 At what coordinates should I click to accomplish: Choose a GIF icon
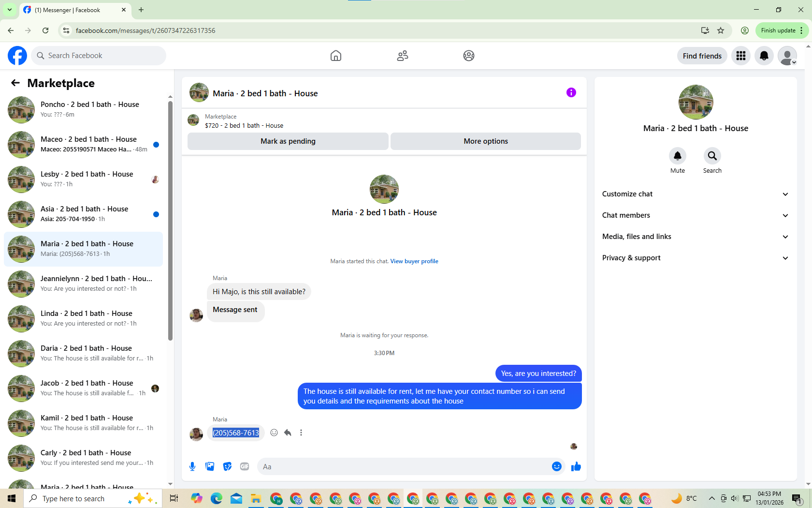(245, 466)
